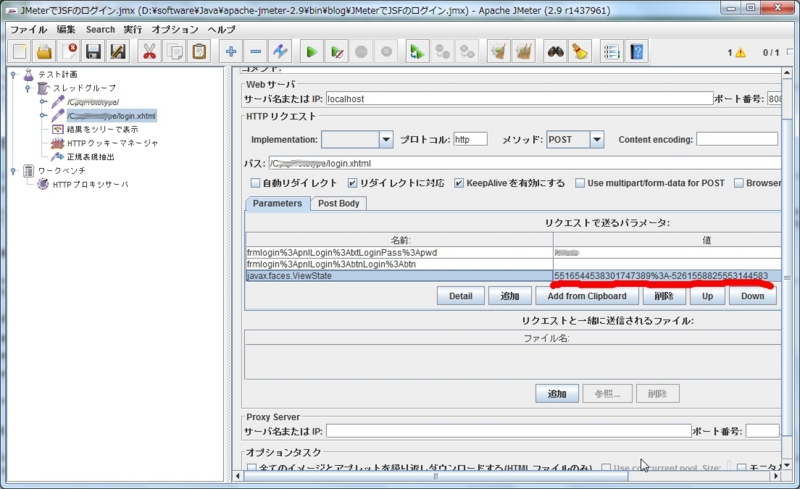Select 結果をツリーで表示 tree item
The image size is (800, 489).
[x=102, y=130]
